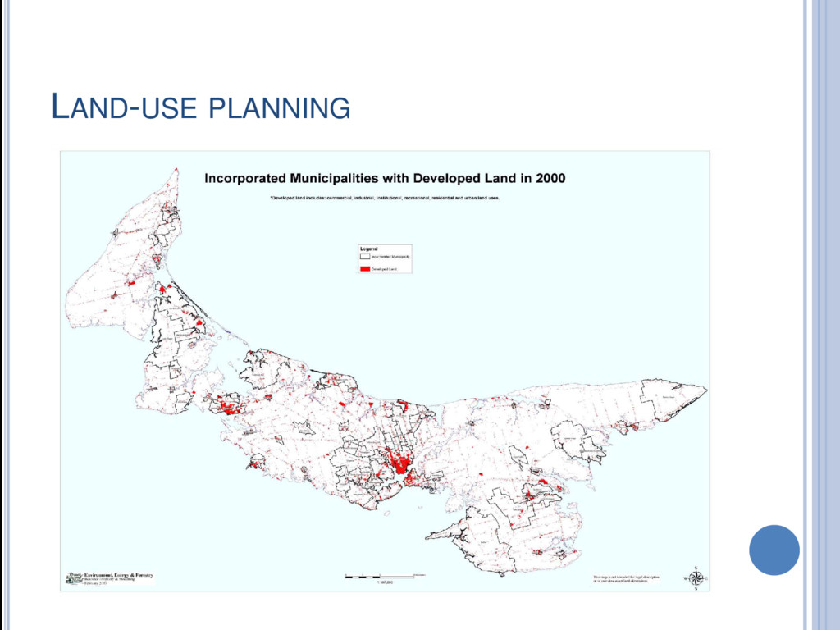Click the eastern point of the island
This screenshot has width=840, height=630.
coord(703,390)
